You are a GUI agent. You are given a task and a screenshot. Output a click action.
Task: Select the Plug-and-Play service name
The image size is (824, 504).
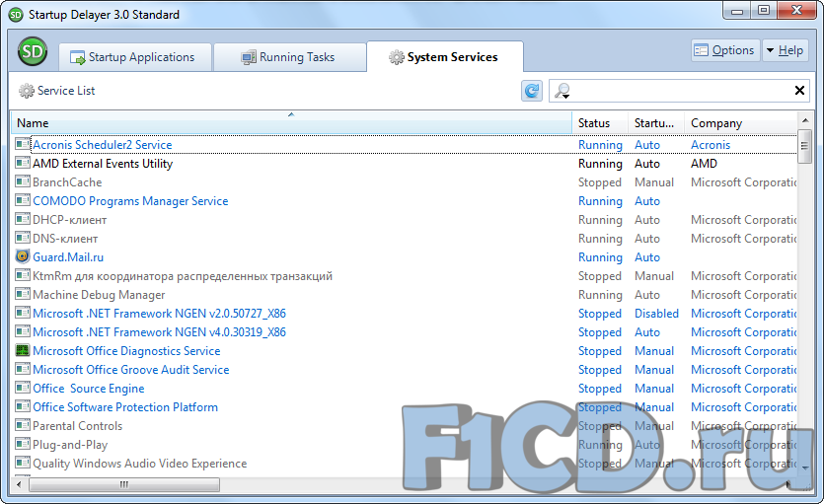tap(70, 445)
